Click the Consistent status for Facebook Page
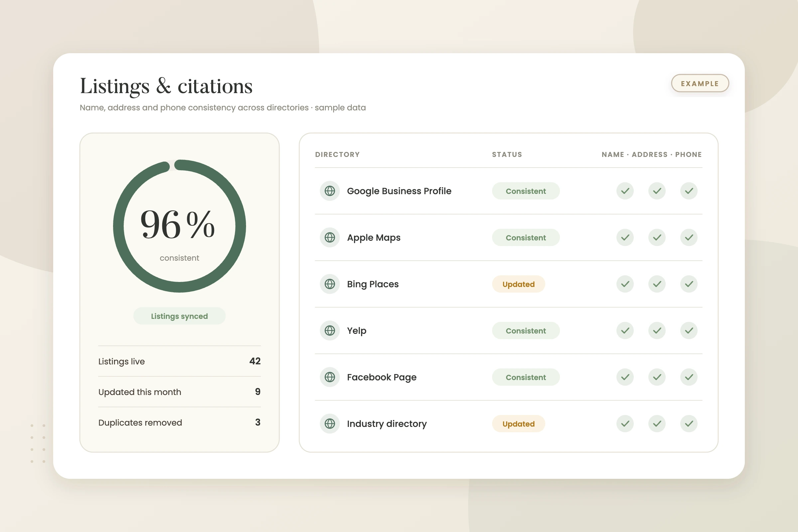 [x=526, y=377]
